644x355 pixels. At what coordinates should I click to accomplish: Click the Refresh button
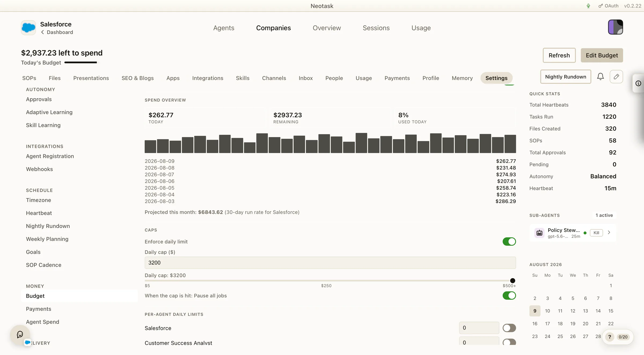click(x=559, y=55)
